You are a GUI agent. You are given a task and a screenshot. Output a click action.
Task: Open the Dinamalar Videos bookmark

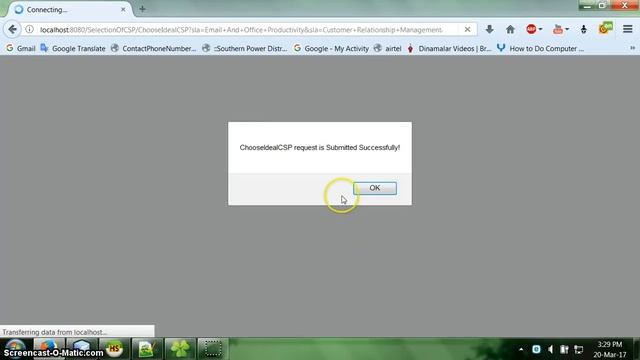click(x=449, y=49)
